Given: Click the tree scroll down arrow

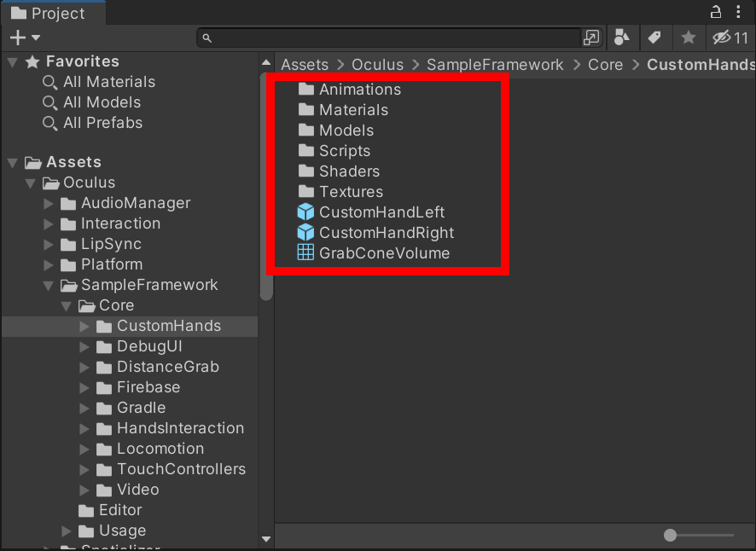Looking at the screenshot, I should (266, 539).
